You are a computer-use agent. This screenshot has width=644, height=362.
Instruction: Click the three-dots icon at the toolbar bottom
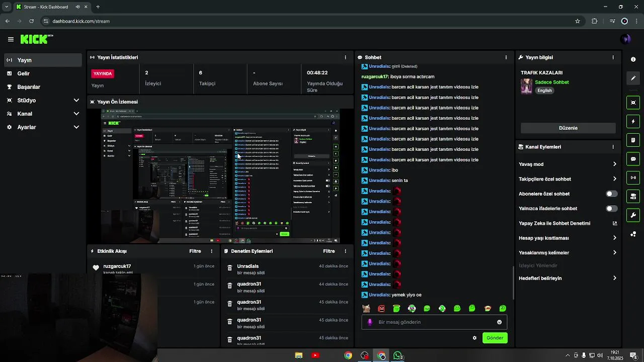633,234
